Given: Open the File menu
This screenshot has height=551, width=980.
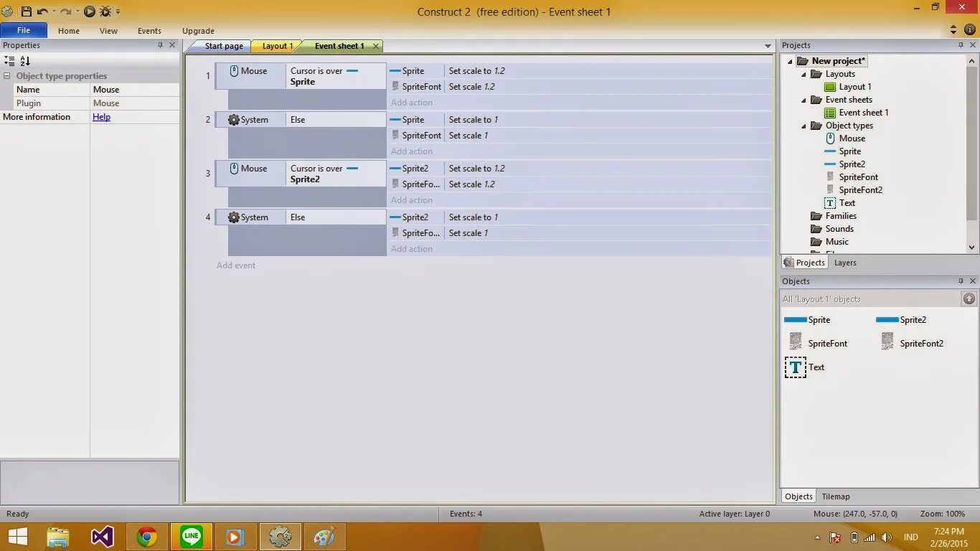Looking at the screenshot, I should [x=24, y=30].
